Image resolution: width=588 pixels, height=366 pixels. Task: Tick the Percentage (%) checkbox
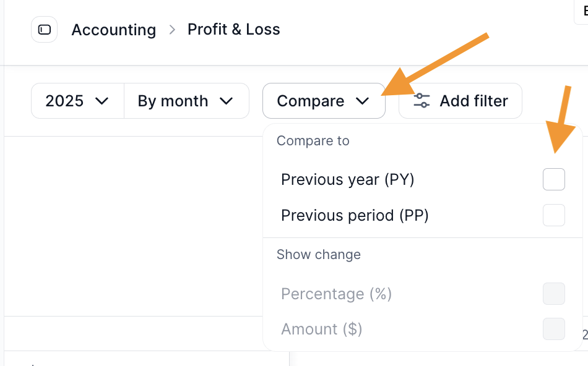(x=553, y=294)
